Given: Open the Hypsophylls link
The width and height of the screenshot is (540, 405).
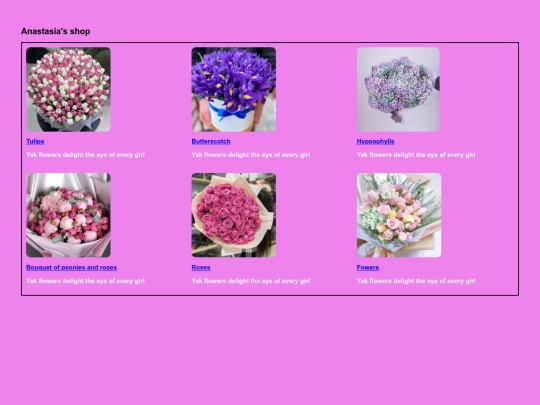Looking at the screenshot, I should pos(375,141).
